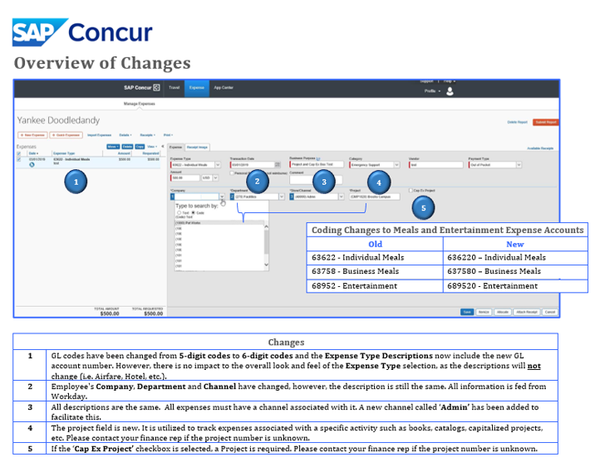This screenshot has width=600, height=462.
Task: Expand the Payment Type dropdown
Action: 519,165
